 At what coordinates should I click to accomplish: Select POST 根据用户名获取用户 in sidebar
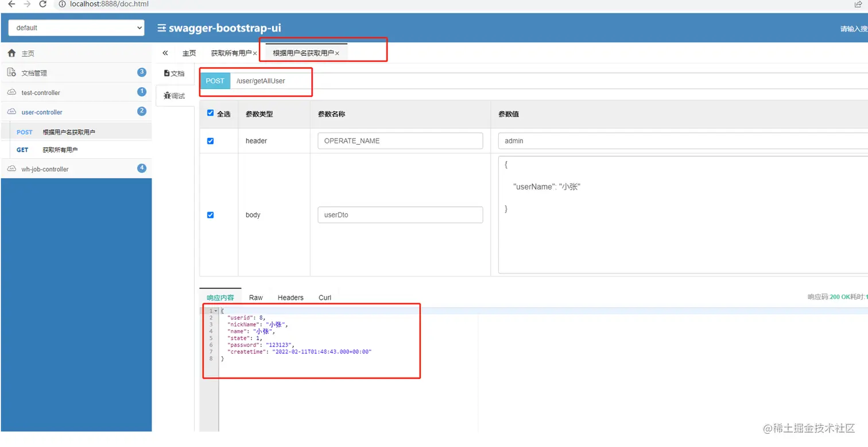(x=76, y=132)
